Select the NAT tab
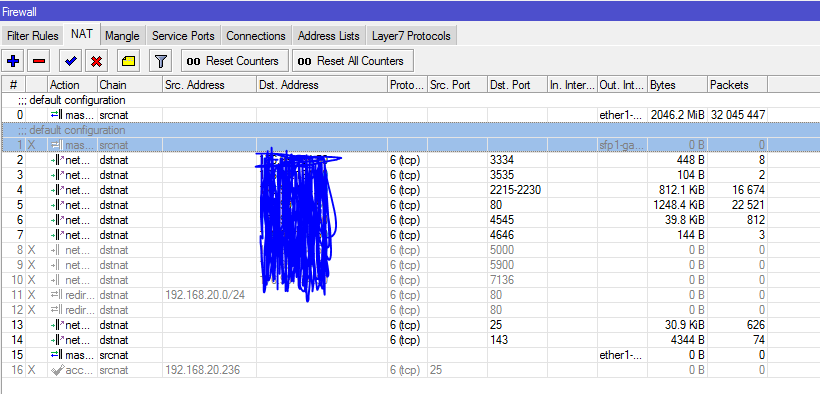Screen dimensions: 820x394 click(82, 35)
